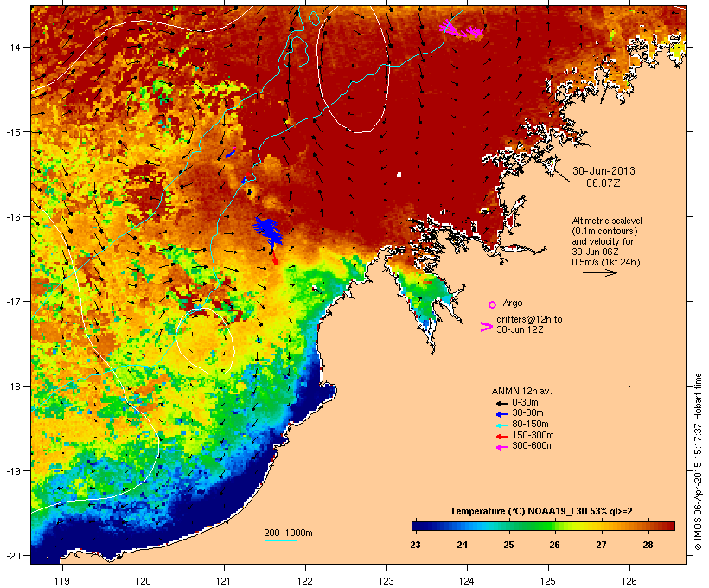Click the date label 30-Jun-2013

604,171
